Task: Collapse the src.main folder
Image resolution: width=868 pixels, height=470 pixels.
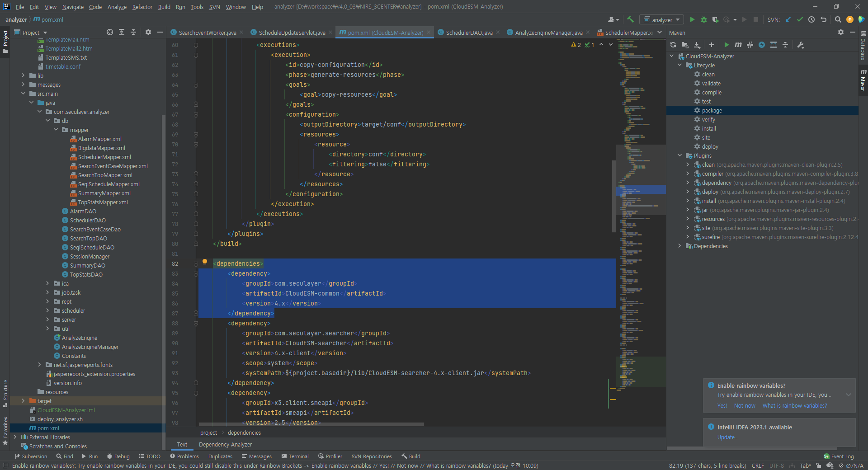Action: (23, 94)
